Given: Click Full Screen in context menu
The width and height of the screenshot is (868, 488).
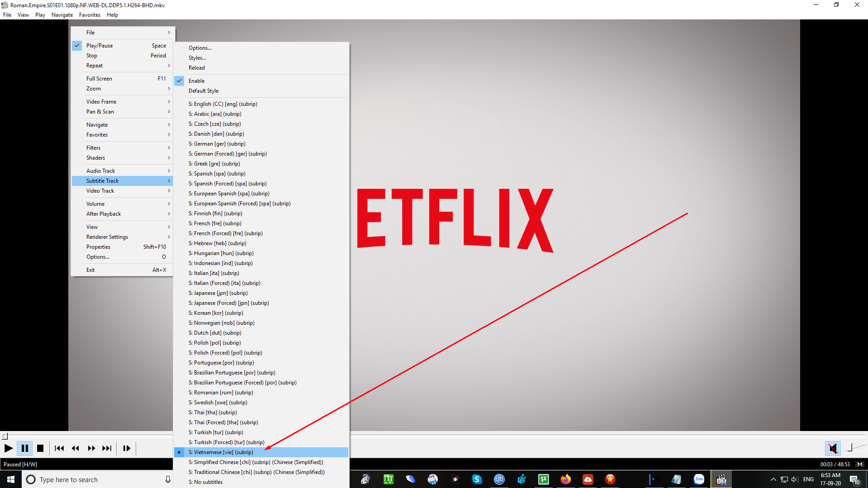Looking at the screenshot, I should click(123, 79).
